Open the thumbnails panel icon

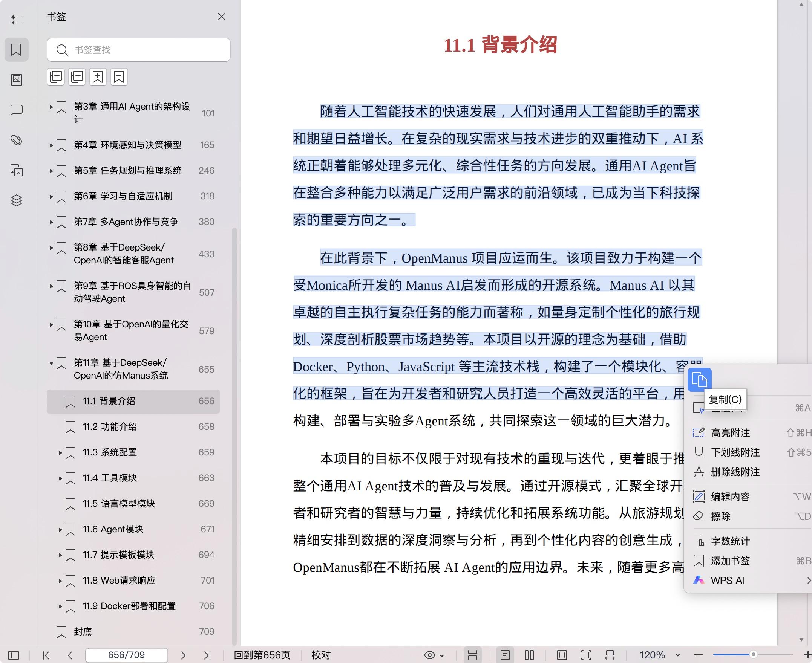17,79
